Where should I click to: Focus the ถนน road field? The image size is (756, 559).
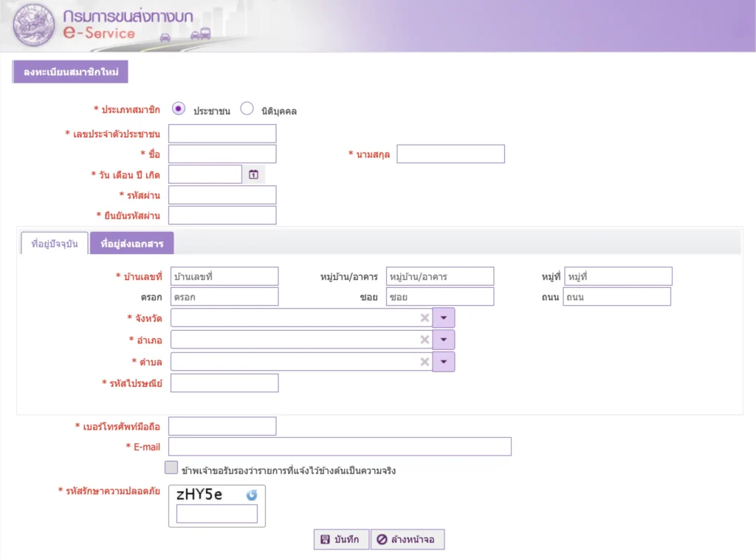(x=616, y=297)
